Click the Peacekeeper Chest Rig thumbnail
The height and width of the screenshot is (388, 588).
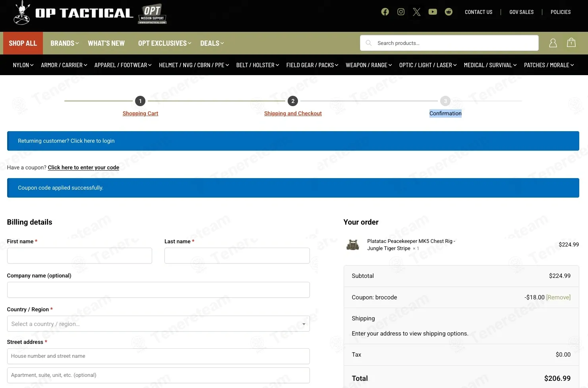[353, 245]
